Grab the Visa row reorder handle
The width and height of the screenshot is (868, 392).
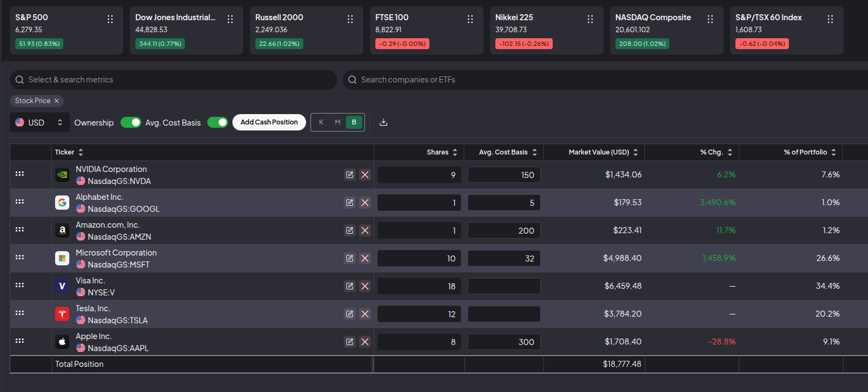click(20, 285)
